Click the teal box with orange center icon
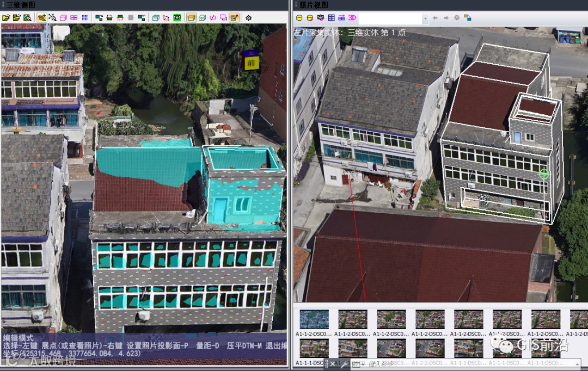The image size is (588, 371). click(x=202, y=17)
